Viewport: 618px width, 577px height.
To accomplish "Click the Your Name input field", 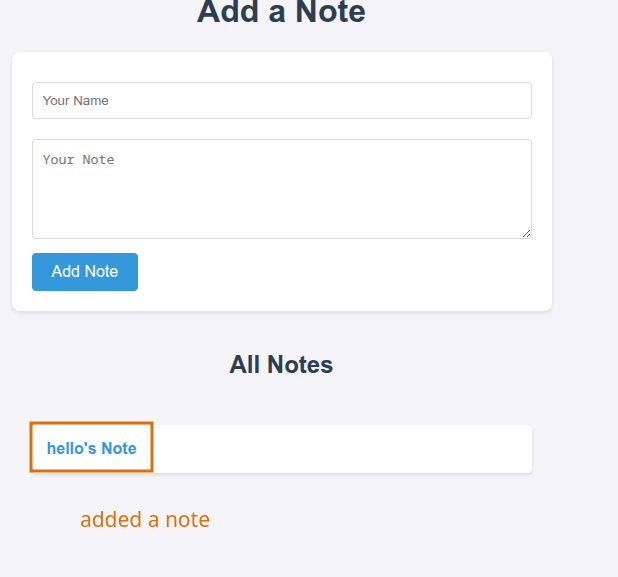I will coord(281,101).
